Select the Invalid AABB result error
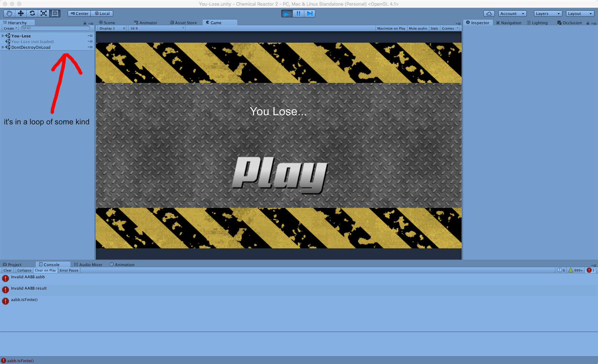The image size is (598, 364). 299,290
